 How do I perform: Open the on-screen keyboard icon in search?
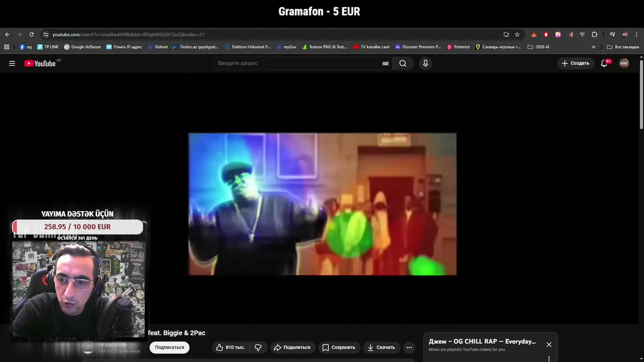click(385, 63)
